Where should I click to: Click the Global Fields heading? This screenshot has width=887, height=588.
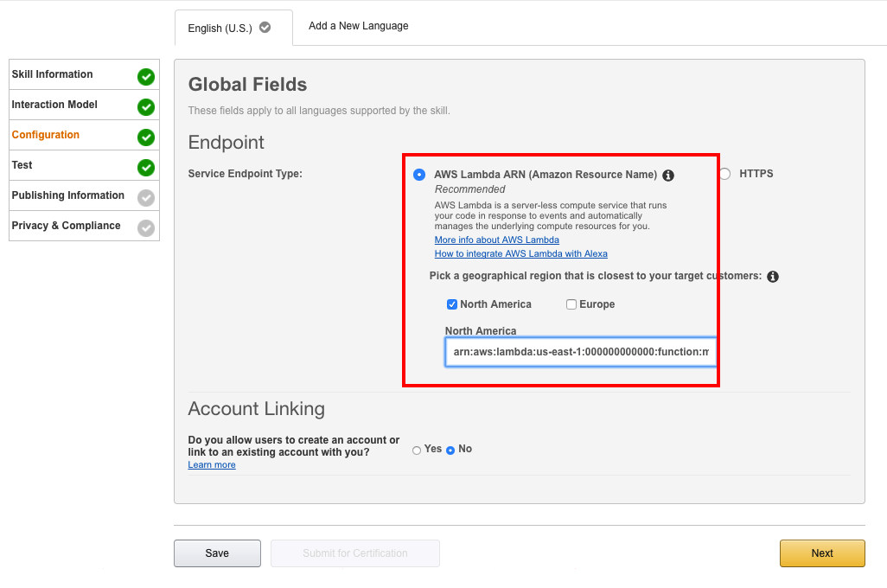point(248,85)
